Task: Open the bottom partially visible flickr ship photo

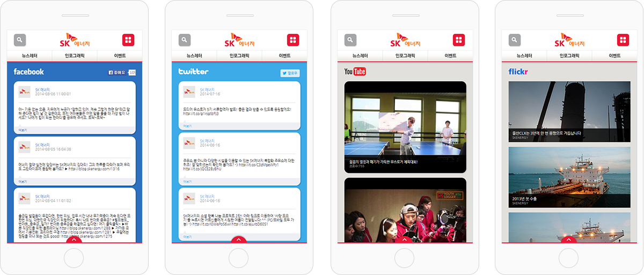Action: (569, 226)
